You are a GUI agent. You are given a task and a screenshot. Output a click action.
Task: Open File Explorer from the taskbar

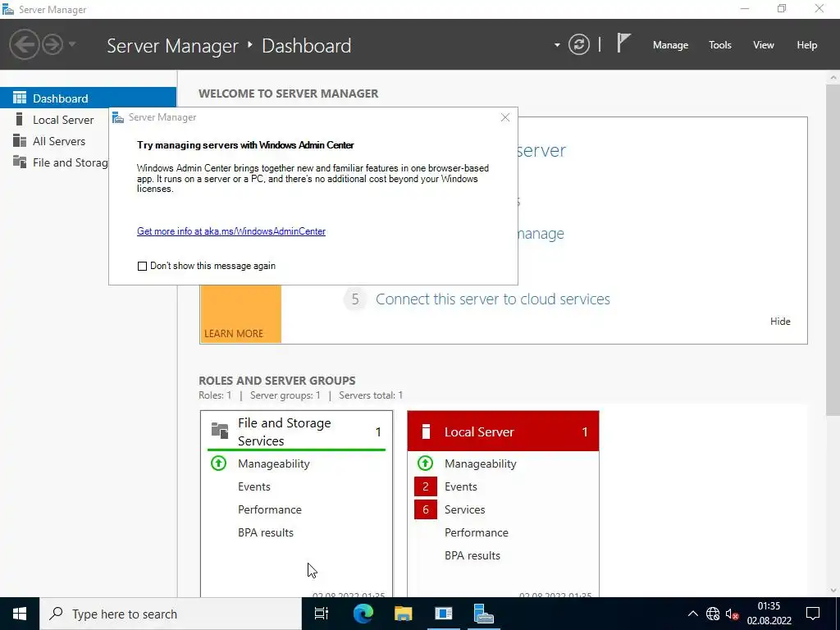point(403,614)
